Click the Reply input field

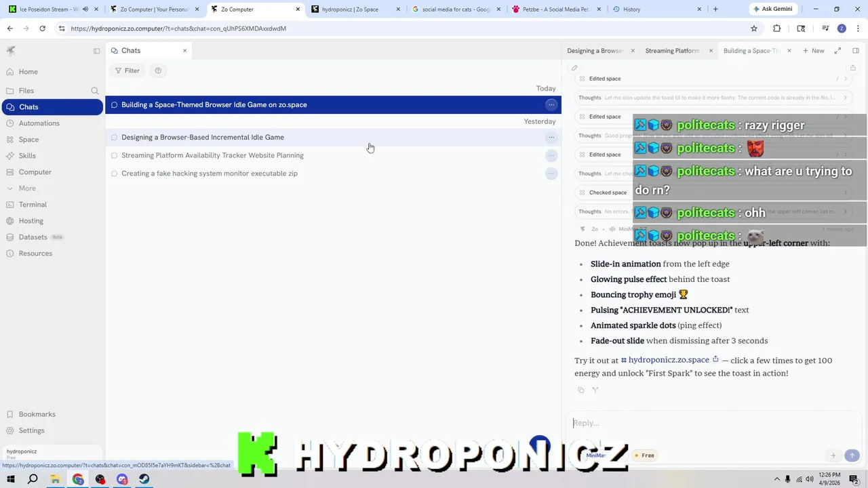pos(712,424)
